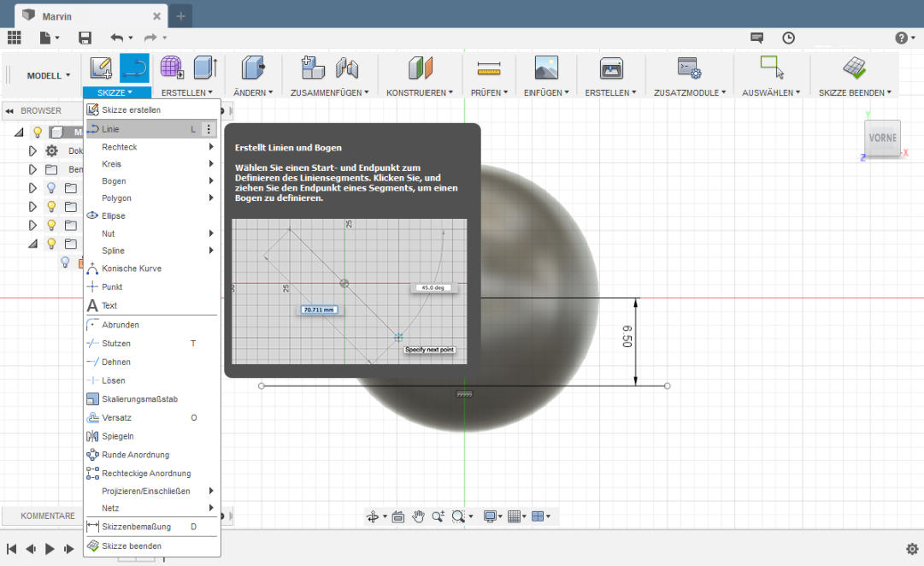Choose Ellipse in the sketch menu
This screenshot has width=924, height=566.
pos(150,215)
